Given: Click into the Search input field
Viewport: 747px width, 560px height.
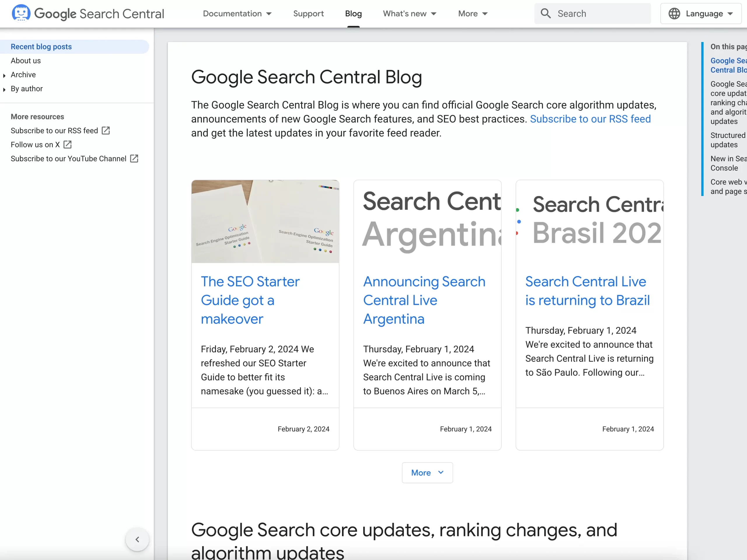Looking at the screenshot, I should click(x=601, y=13).
